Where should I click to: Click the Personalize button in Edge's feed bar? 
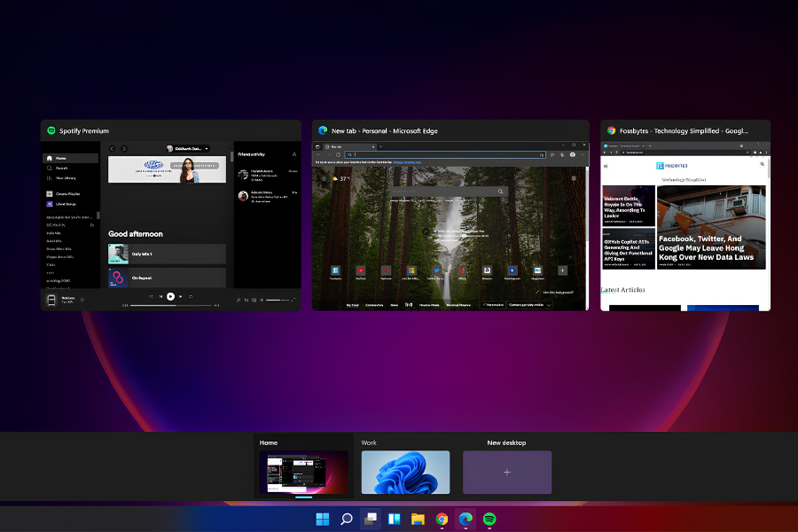click(493, 305)
